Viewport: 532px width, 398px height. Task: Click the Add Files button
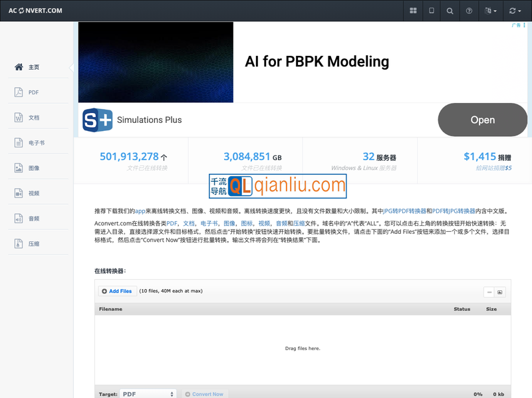tap(117, 291)
